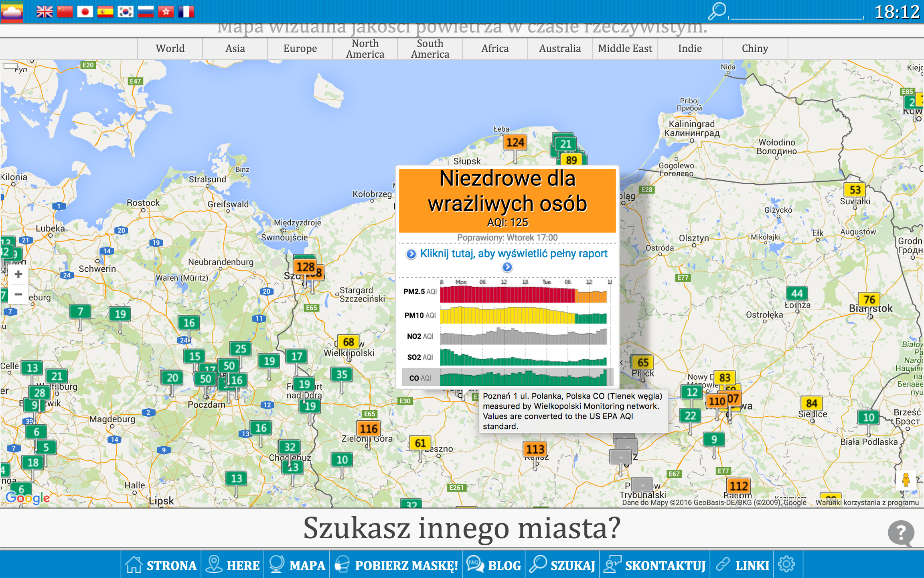This screenshot has height=578, width=924.
Task: Open the settings gear in bottom bar
Action: coord(786,564)
